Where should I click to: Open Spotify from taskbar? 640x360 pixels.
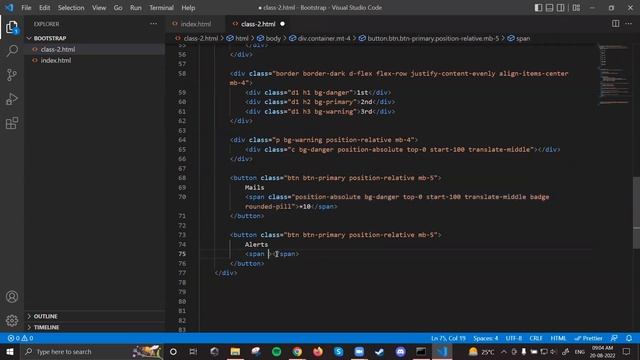click(x=276, y=351)
